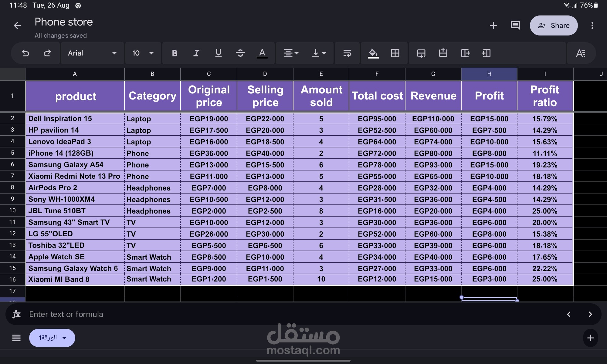
Task: Select 'Apple Watch SE' cell
Action: 75,257
